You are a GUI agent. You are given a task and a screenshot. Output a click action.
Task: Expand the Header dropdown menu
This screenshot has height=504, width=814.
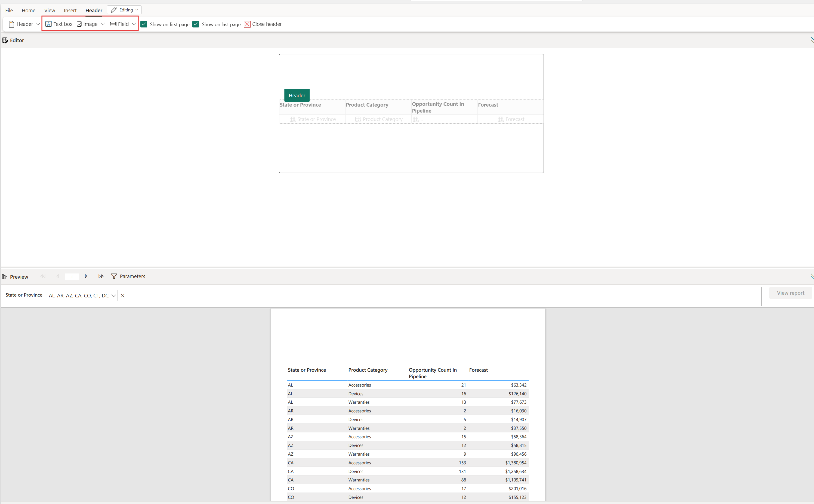pyautogui.click(x=38, y=24)
